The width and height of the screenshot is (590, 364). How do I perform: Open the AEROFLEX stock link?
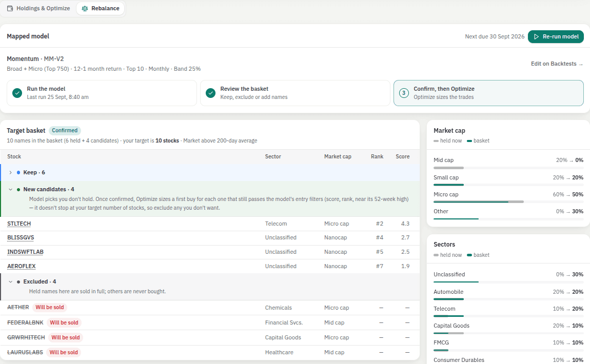[x=22, y=266]
